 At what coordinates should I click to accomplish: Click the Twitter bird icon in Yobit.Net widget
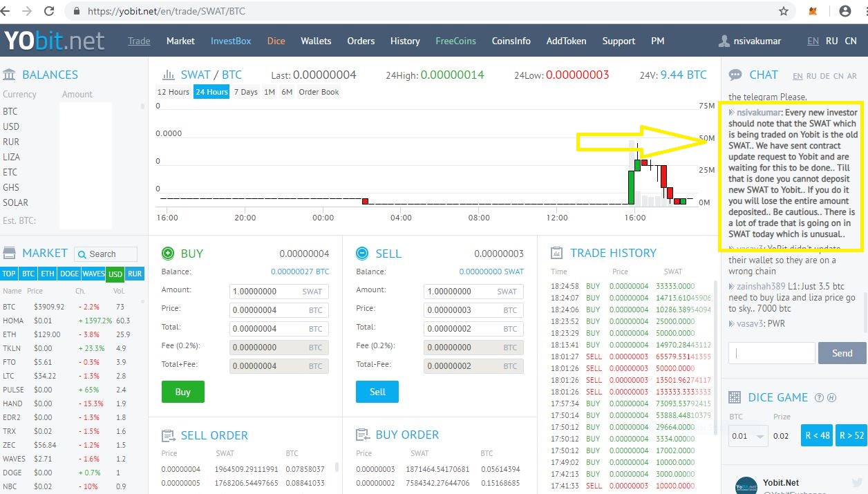[x=856, y=483]
